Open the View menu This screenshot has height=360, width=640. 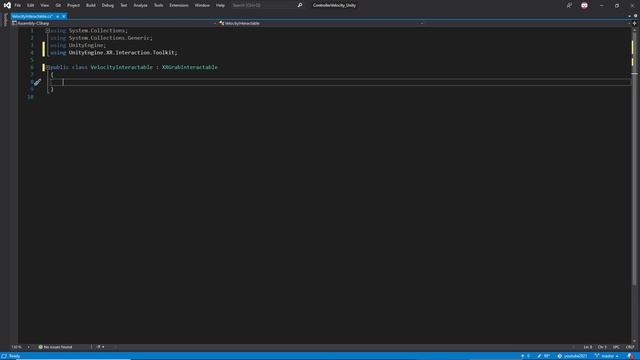44,5
